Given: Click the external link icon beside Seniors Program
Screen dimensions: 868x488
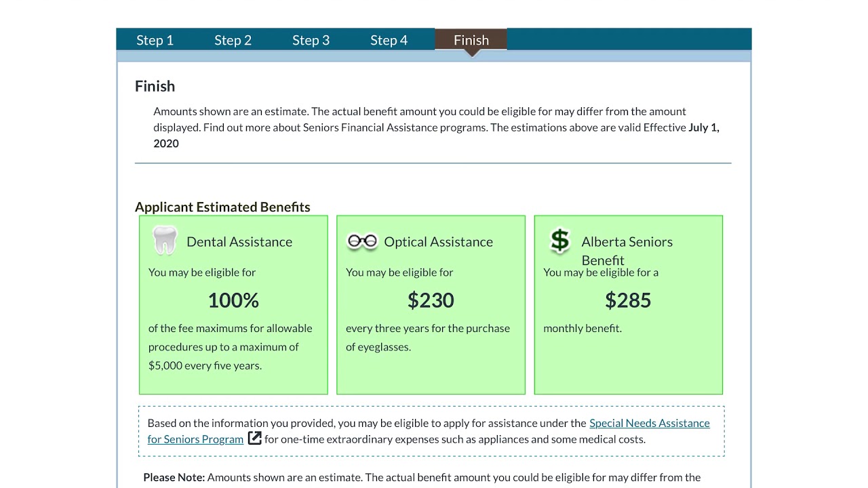Looking at the screenshot, I should click(255, 439).
